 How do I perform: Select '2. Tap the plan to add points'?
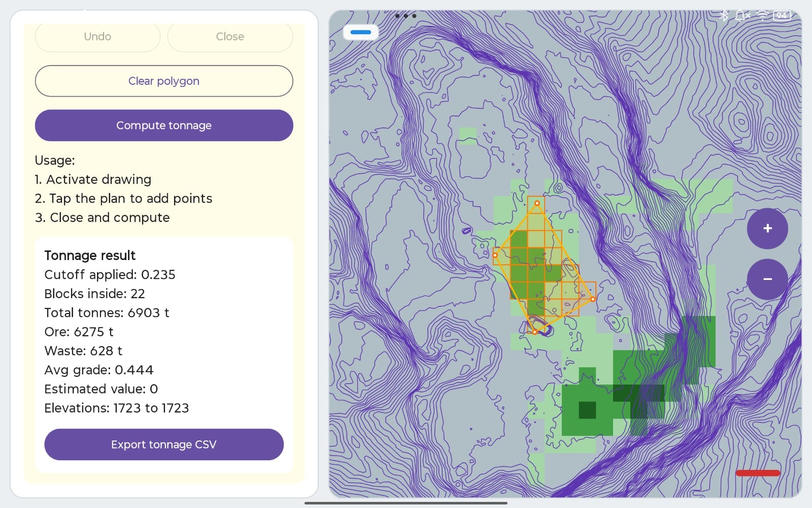click(123, 199)
